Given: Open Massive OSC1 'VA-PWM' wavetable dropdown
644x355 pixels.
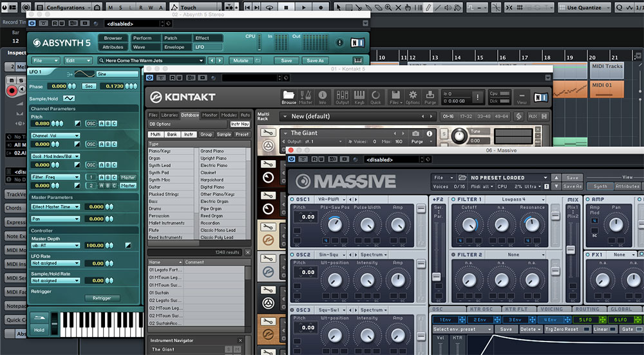Looking at the screenshot, I should [332, 199].
